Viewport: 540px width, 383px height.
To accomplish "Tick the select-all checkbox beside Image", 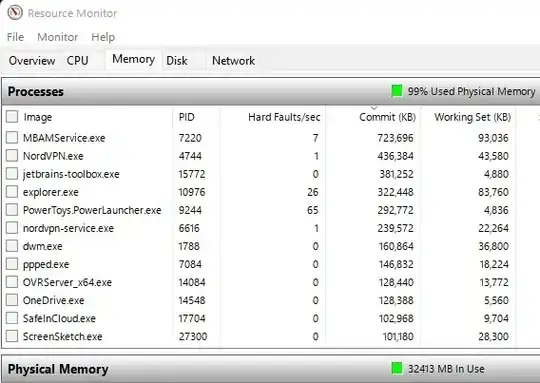I will coord(12,116).
